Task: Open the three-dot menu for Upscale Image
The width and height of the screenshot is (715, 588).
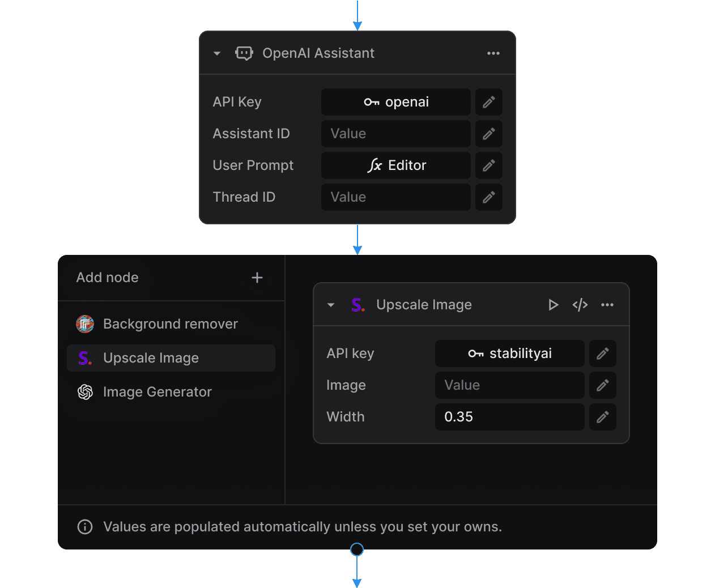Action: click(607, 304)
